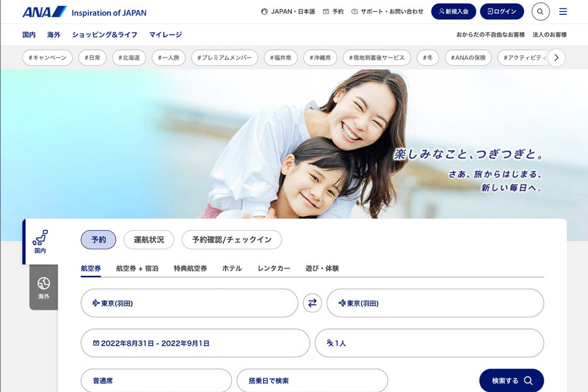Select 予約確認/チェックイン pill toggle
The height and width of the screenshot is (392, 588).
coord(232,239)
